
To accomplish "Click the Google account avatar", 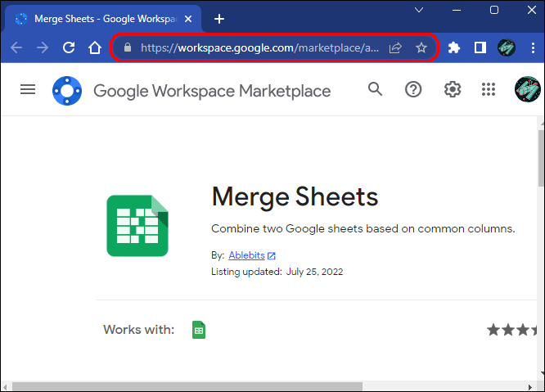I will 527,89.
